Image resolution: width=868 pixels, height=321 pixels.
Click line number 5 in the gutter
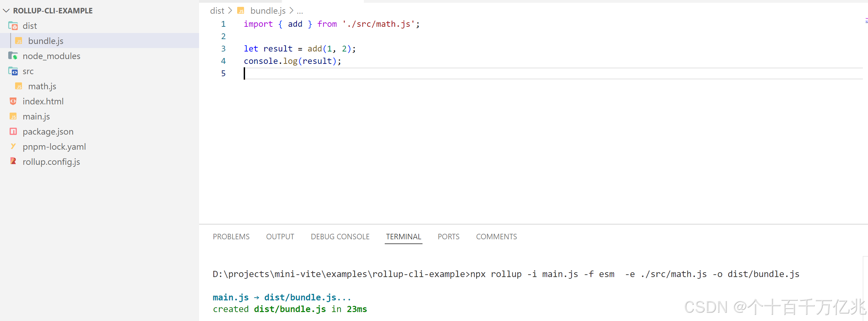tap(223, 73)
